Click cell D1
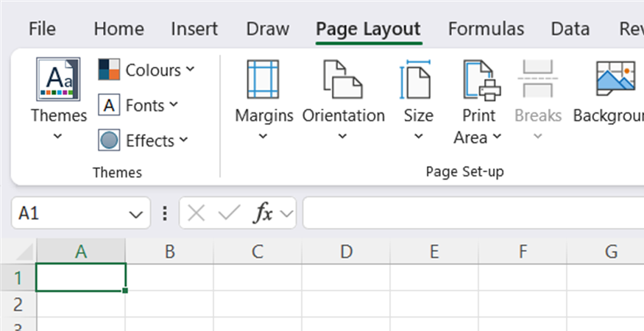 point(346,277)
